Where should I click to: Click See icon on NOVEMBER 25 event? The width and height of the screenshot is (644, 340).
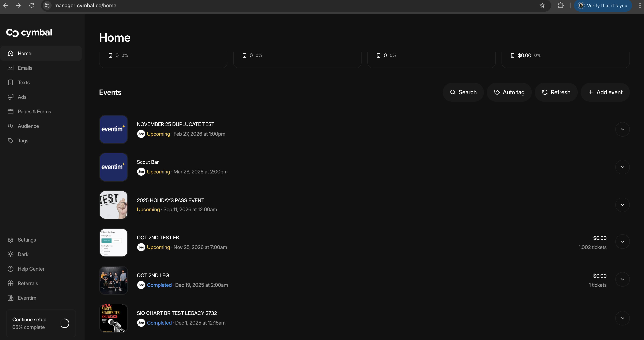coord(141,134)
